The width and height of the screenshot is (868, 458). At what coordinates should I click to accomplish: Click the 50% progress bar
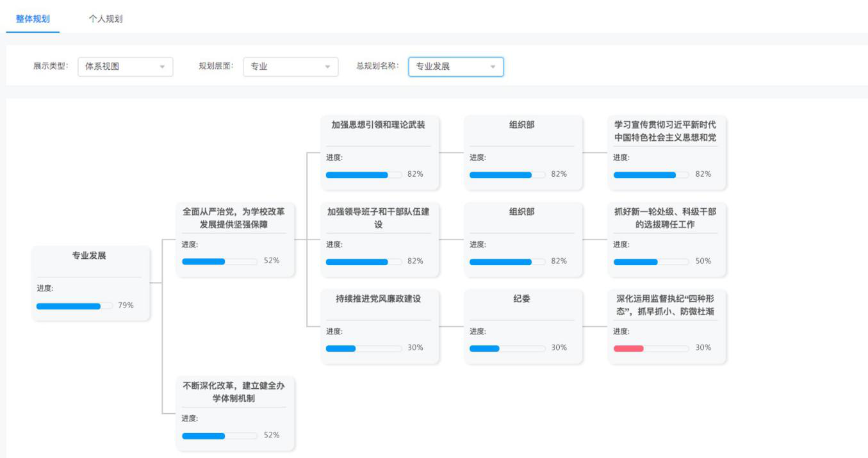pyautogui.click(x=651, y=262)
